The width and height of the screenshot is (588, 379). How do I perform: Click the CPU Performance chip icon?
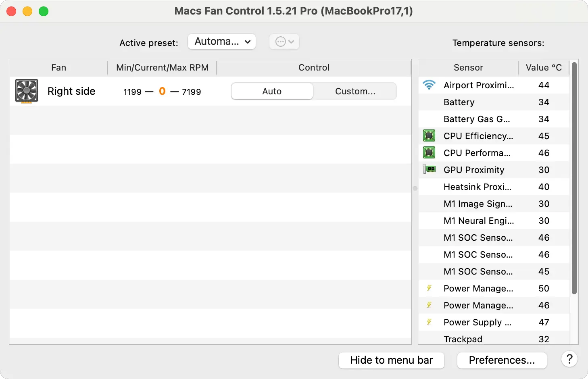pos(429,153)
